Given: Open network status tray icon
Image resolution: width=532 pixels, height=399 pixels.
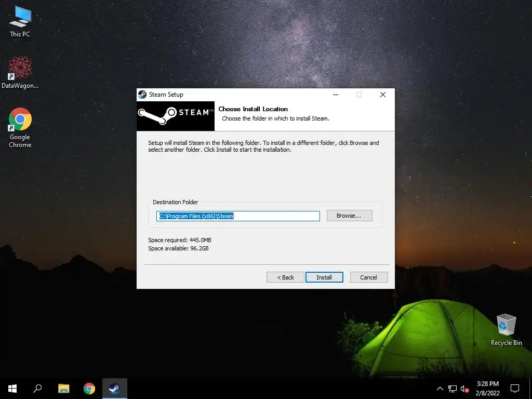Looking at the screenshot, I should 453,389.
